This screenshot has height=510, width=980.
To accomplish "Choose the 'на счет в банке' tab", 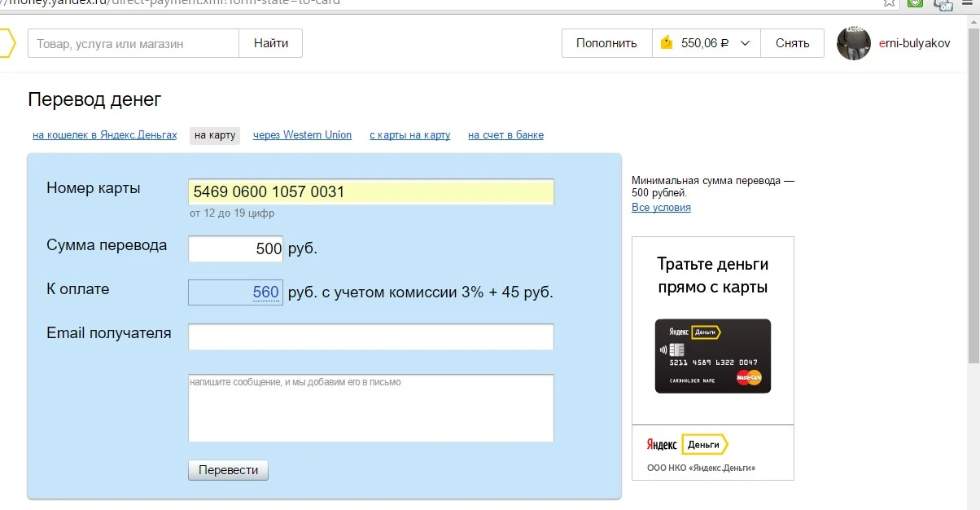I will (x=505, y=135).
